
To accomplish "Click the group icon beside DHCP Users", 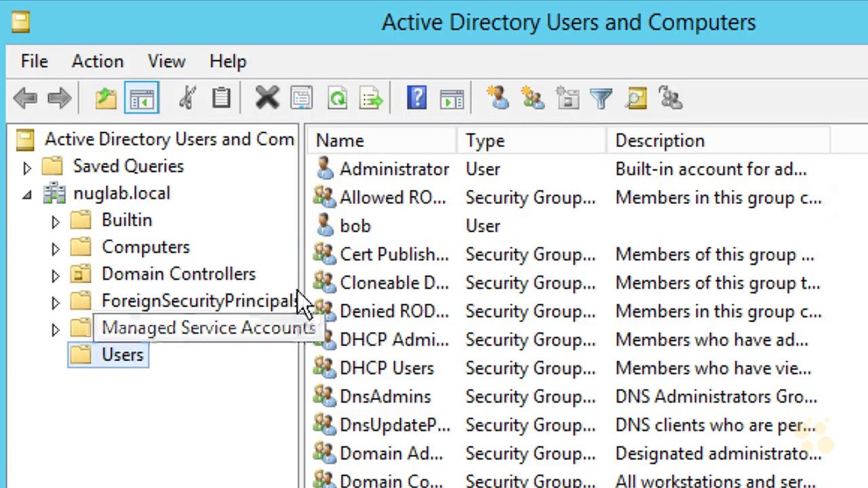I will click(x=324, y=368).
